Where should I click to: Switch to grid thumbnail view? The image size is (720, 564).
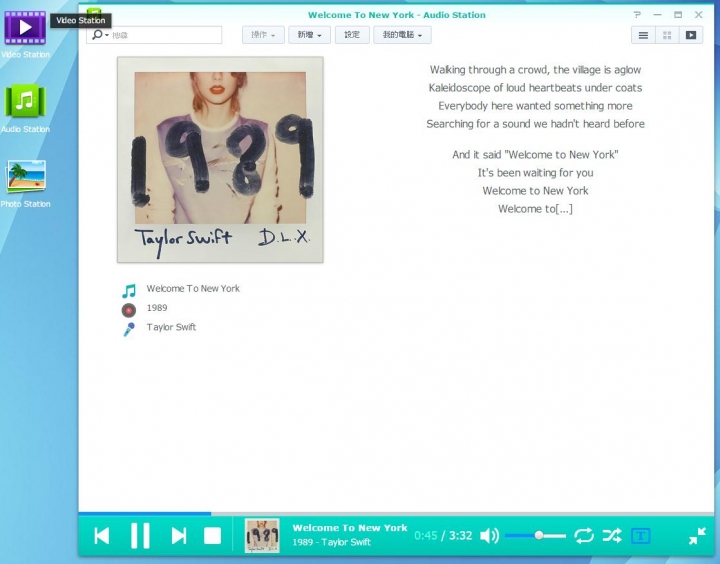click(x=667, y=35)
